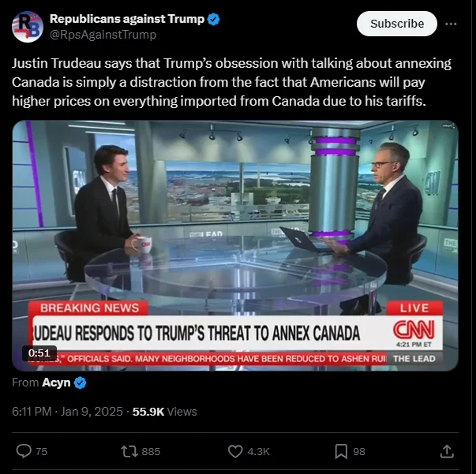This screenshot has height=474, width=476.
Task: Open the Acyn video source link
Action: coord(56,383)
